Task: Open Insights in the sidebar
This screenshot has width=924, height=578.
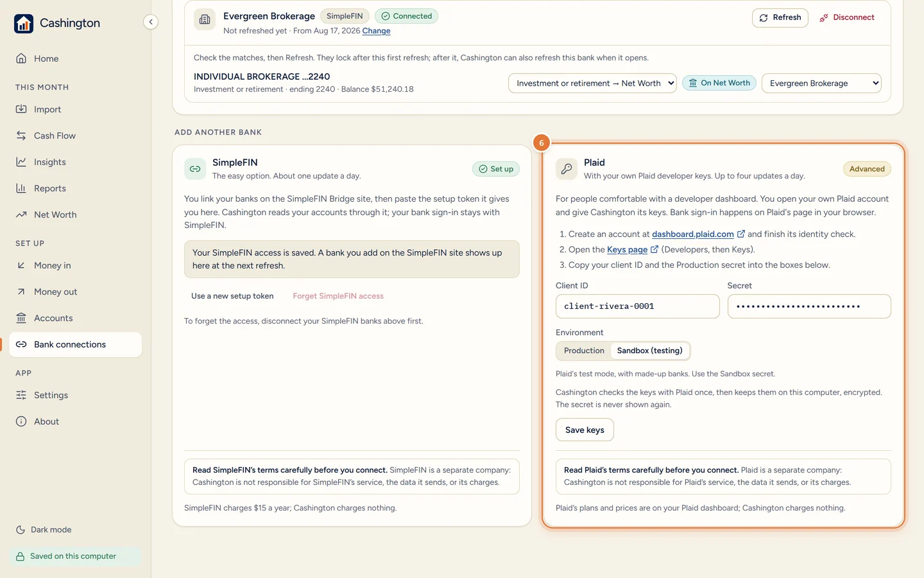Action: [76, 162]
